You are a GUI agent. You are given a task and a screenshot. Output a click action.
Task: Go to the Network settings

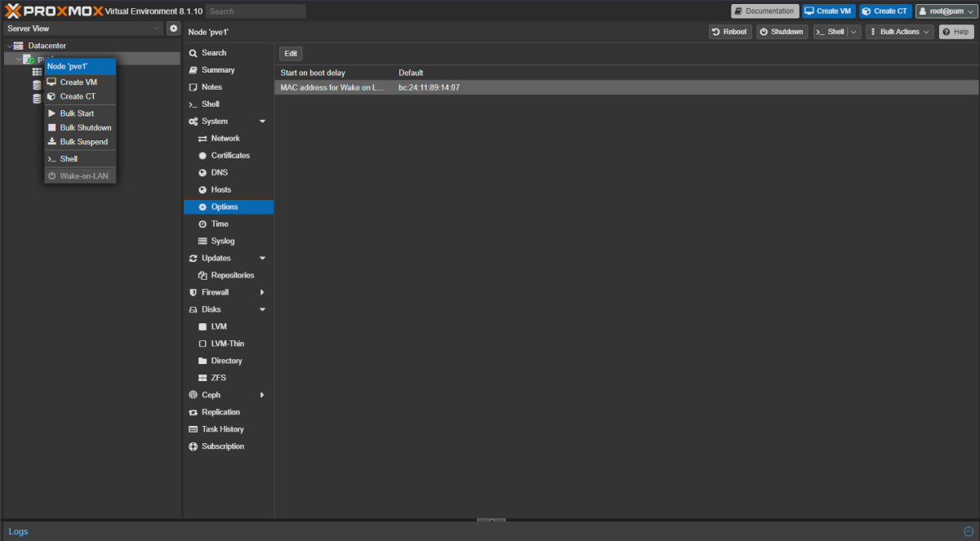pos(229,139)
